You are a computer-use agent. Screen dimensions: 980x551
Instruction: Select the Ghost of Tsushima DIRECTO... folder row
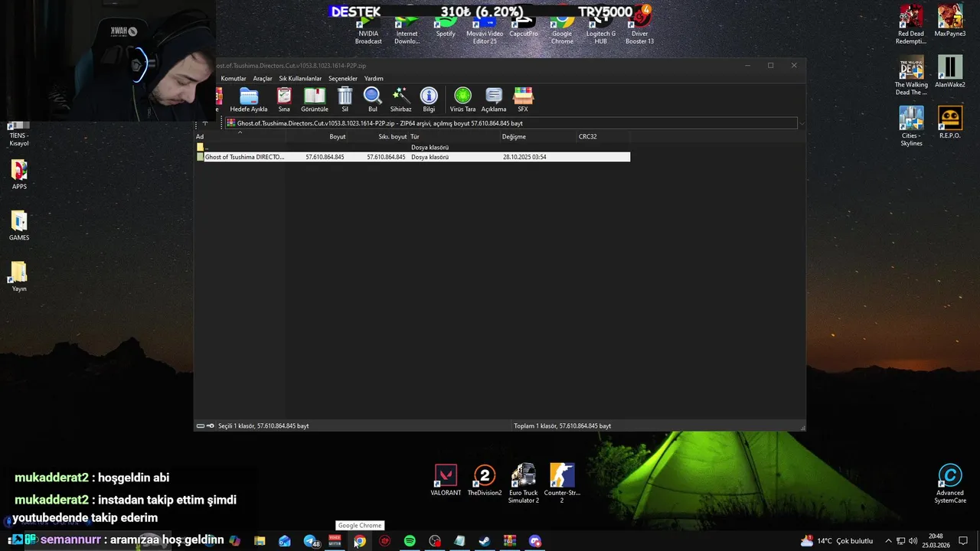coord(413,157)
